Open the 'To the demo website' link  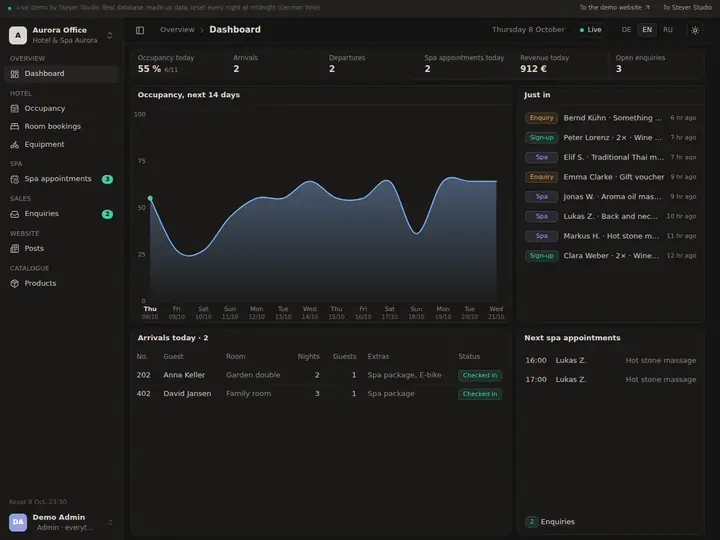coord(614,7)
